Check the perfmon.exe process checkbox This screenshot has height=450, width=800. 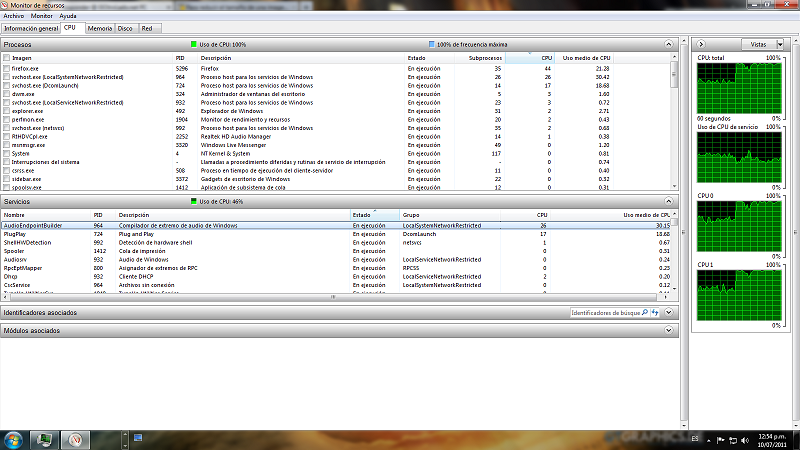7,119
